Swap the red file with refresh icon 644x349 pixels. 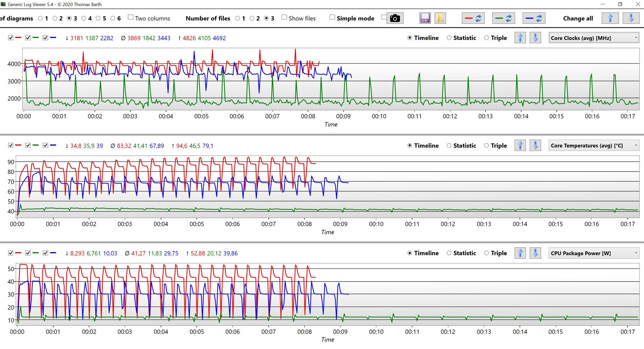473,18
